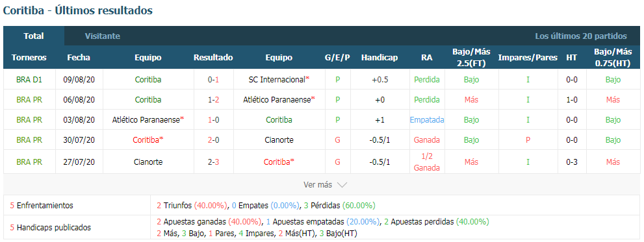This screenshot has height=242, width=644.
Task: Select the Total tab
Action: (x=34, y=36)
